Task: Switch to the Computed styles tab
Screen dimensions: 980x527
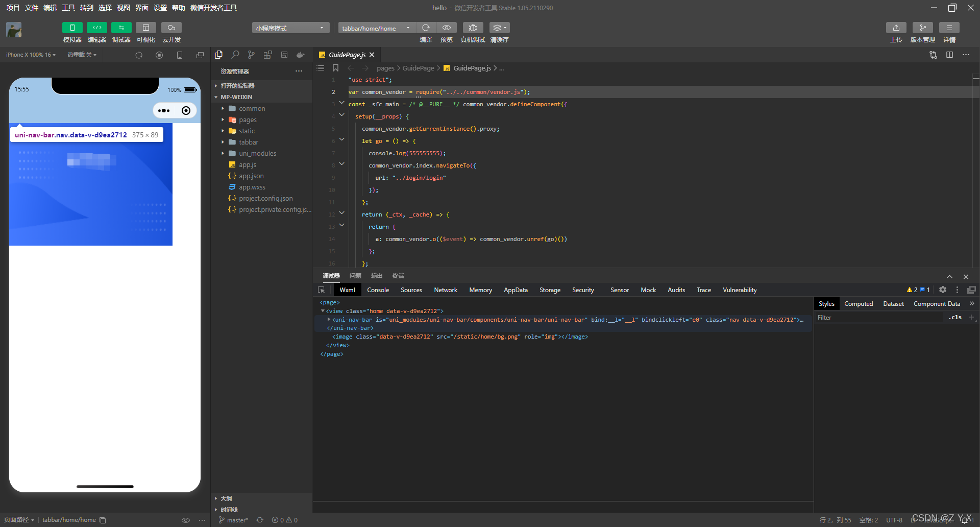Action: coord(859,304)
